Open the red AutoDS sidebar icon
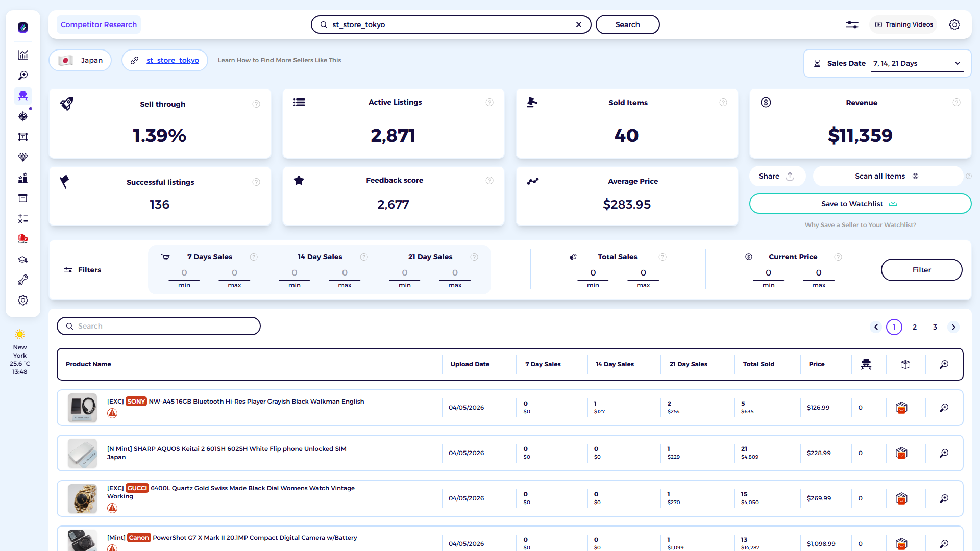 tap(23, 239)
